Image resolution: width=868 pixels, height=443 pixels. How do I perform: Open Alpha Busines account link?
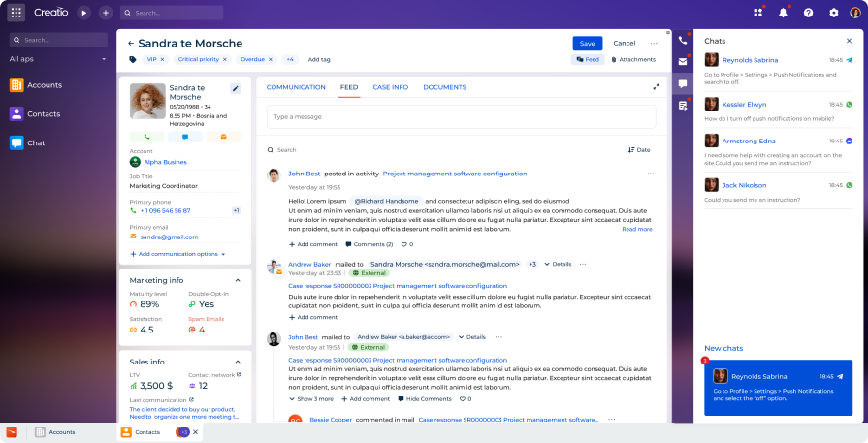[x=166, y=162]
